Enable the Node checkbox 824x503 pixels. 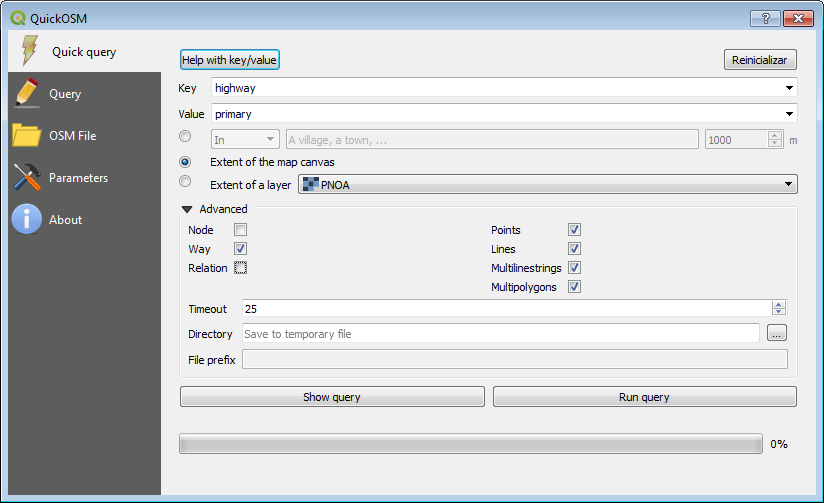pos(240,230)
